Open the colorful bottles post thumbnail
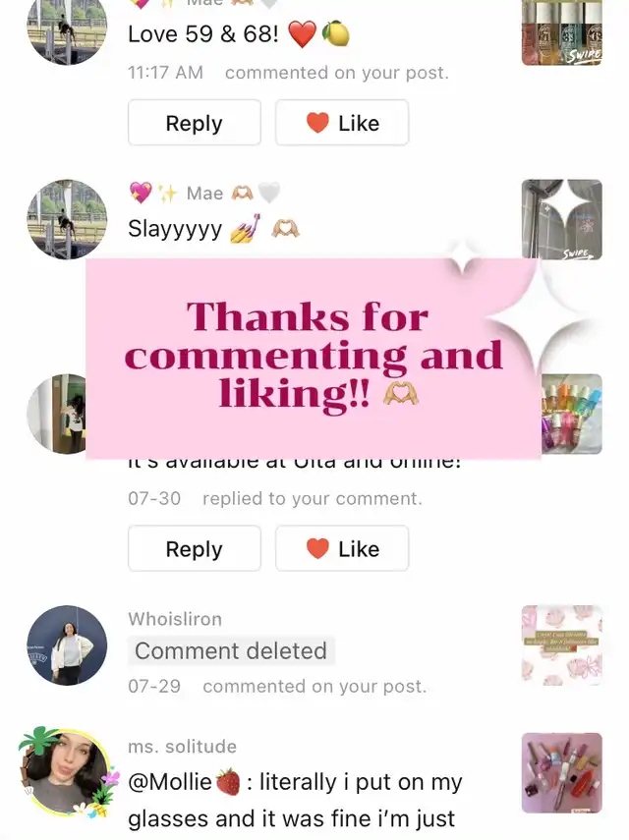Image resolution: width=629 pixels, height=840 pixels. tap(572, 414)
